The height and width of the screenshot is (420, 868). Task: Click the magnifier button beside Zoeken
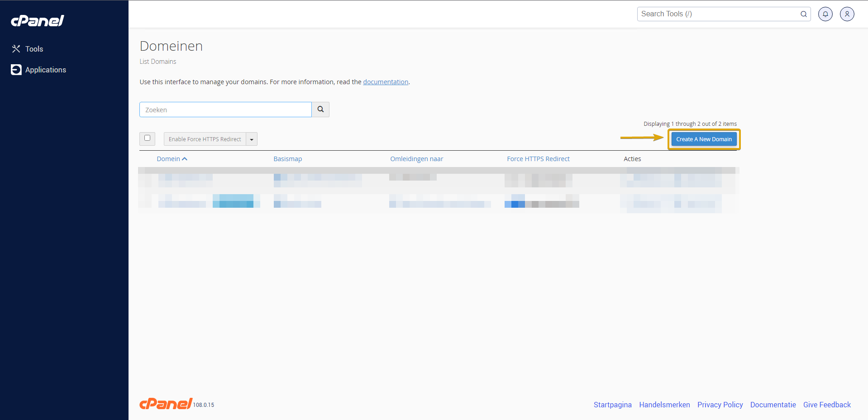(320, 110)
